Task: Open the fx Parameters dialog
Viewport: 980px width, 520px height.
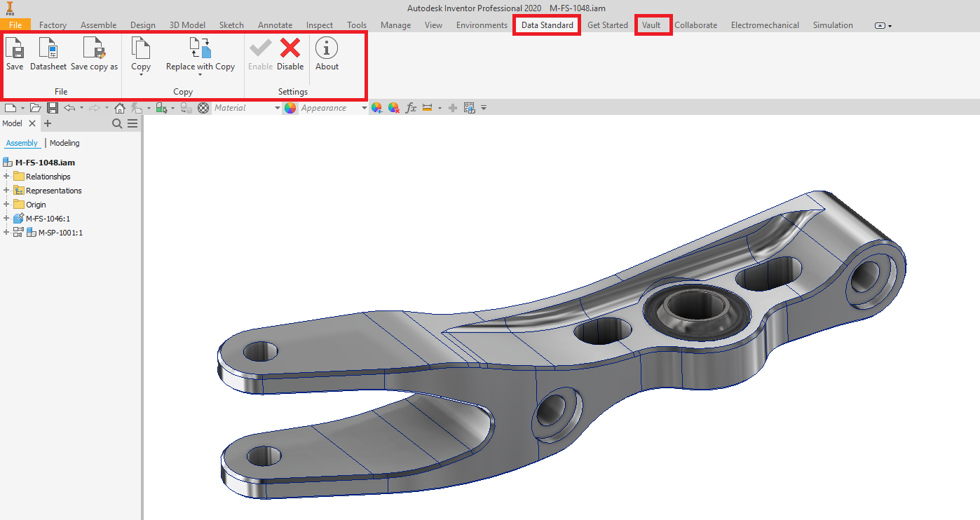Action: [x=411, y=108]
